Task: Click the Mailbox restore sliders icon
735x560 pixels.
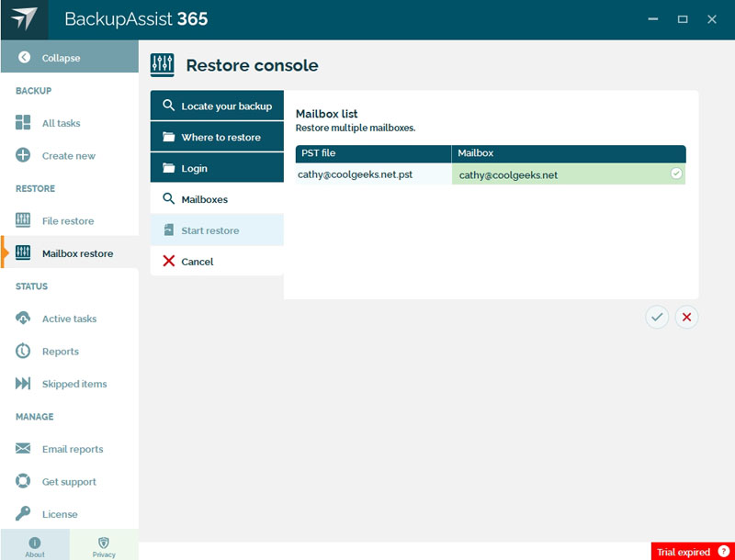Action: click(x=23, y=252)
